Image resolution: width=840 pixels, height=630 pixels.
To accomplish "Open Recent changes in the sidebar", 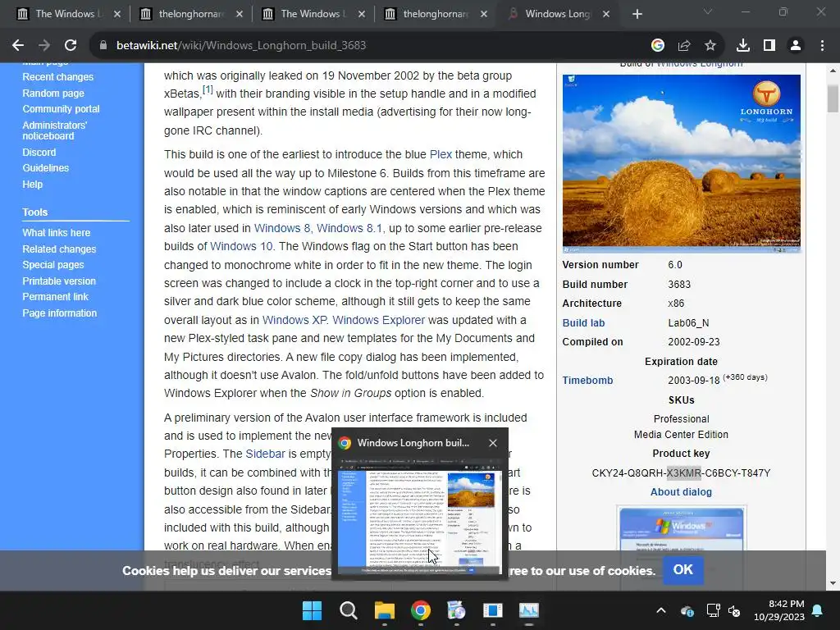I will tap(58, 77).
